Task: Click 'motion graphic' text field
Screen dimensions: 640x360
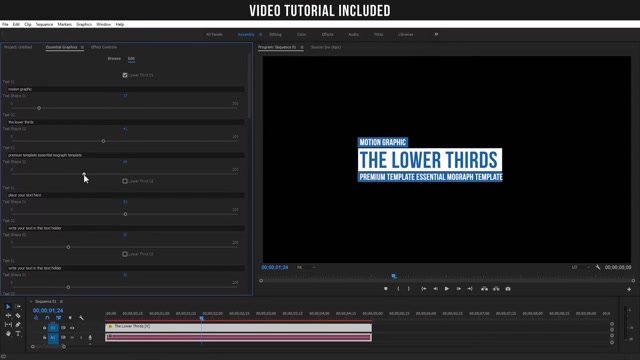Action: pos(126,89)
